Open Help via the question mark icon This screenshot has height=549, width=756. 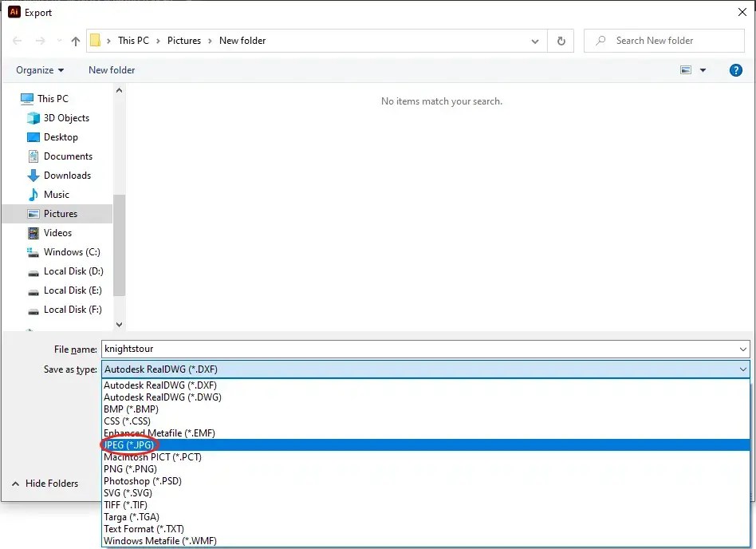735,70
